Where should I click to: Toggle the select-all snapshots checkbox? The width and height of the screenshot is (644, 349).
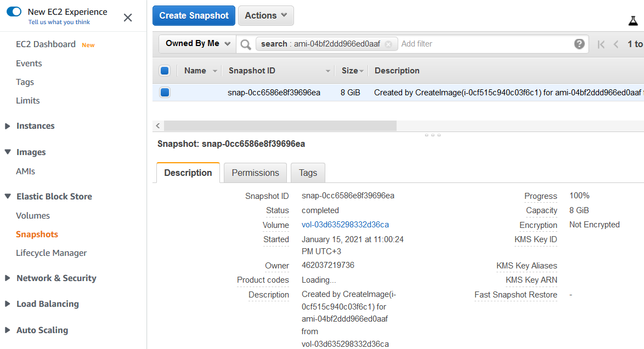coord(165,71)
